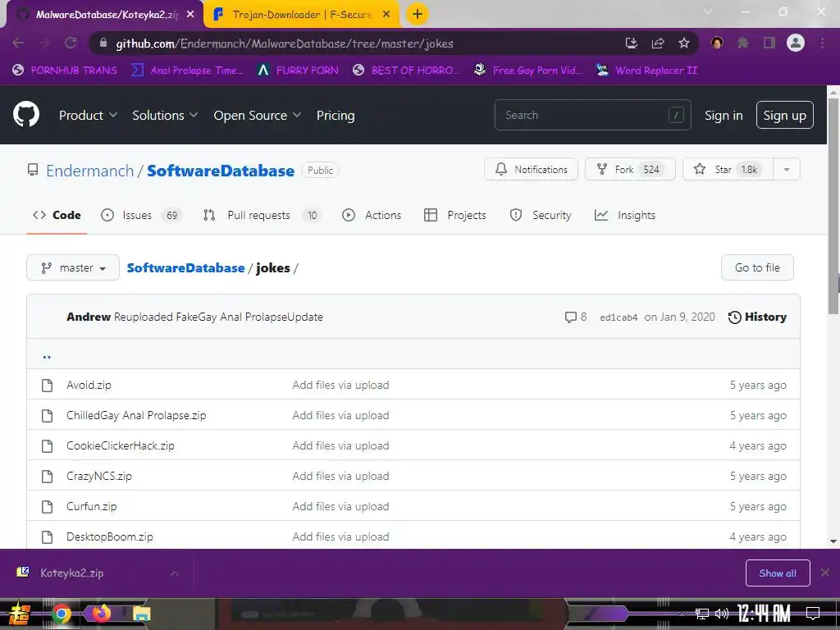Open the Insights tab
840x630 pixels.
point(625,216)
